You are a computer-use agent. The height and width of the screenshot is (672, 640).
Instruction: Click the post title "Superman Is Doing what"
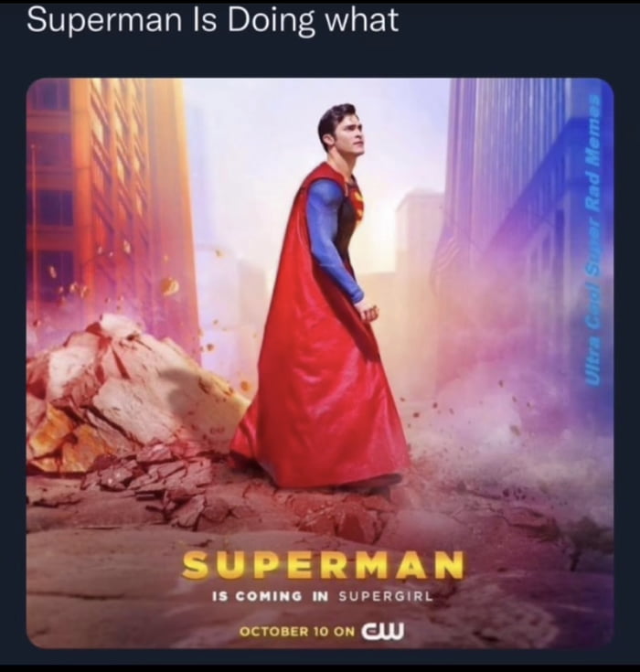(212, 20)
